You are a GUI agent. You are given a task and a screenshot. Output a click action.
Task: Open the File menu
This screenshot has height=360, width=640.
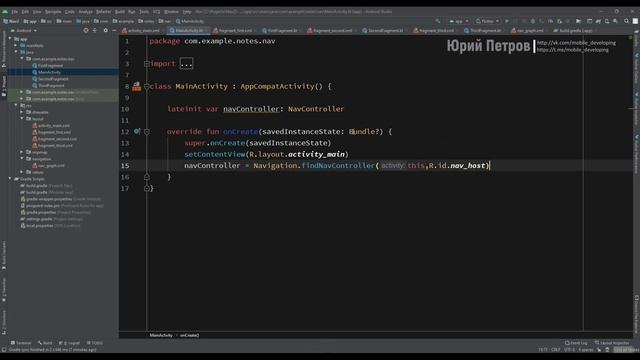(x=15, y=11)
